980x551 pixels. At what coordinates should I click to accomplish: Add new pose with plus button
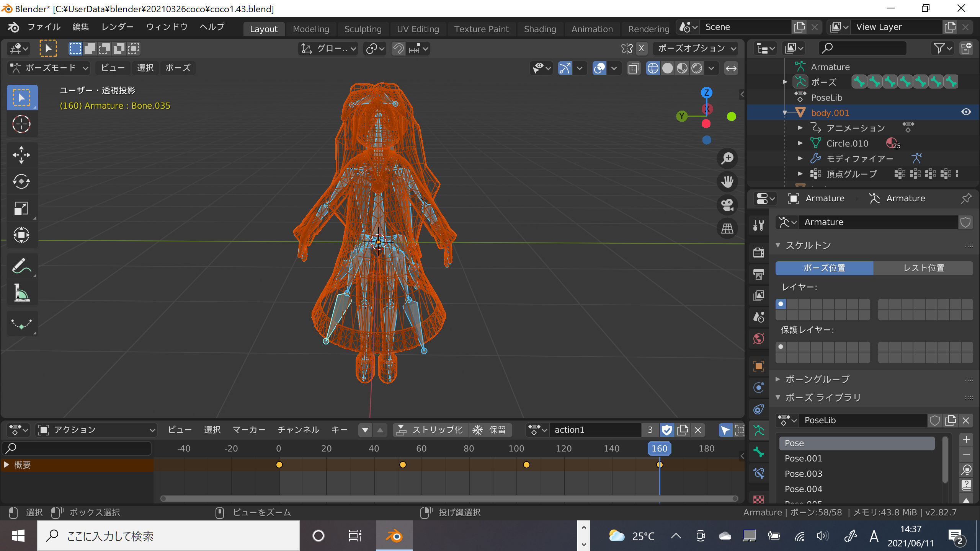966,439
